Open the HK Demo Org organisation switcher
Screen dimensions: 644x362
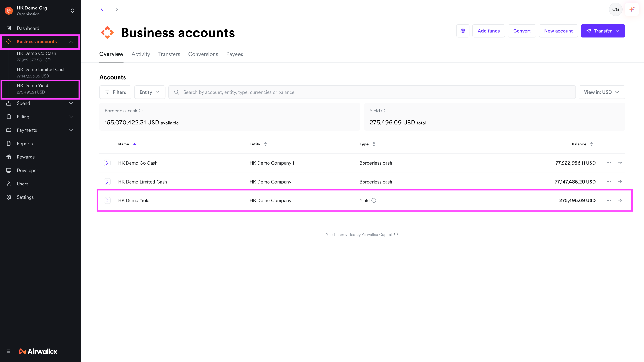pyautogui.click(x=72, y=11)
